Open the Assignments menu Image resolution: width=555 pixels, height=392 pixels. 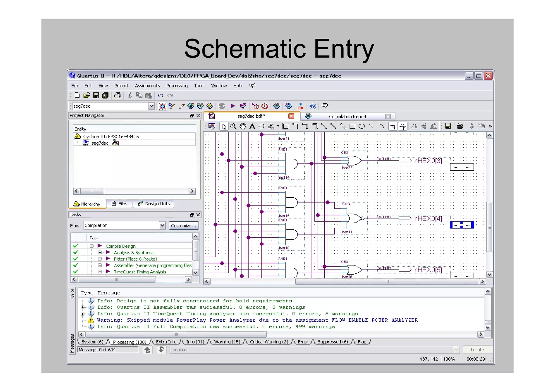[x=147, y=86]
